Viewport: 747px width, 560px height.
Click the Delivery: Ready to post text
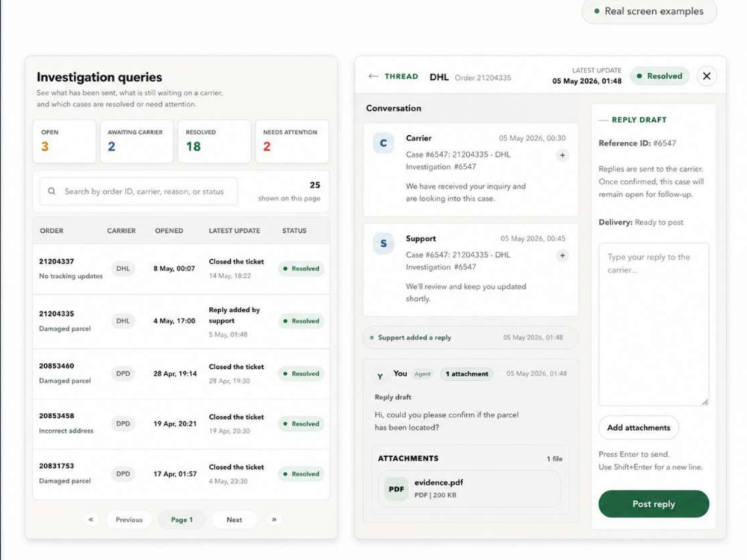pos(641,223)
